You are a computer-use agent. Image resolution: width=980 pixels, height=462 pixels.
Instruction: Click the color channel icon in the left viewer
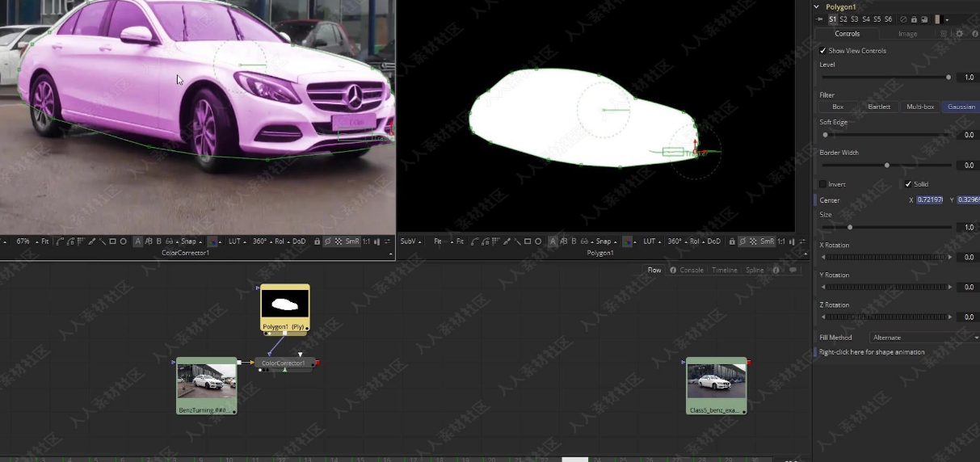[212, 241]
